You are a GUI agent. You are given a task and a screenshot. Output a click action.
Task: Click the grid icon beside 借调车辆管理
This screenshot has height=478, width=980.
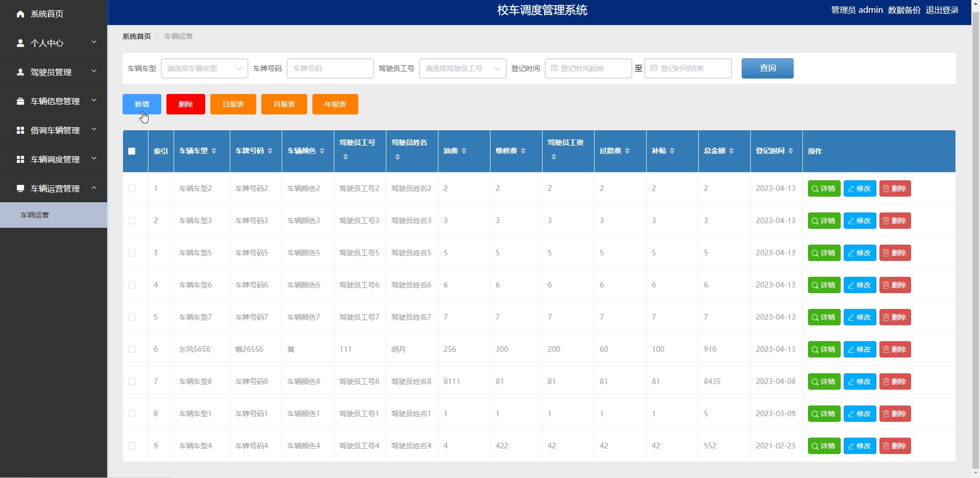[20, 130]
